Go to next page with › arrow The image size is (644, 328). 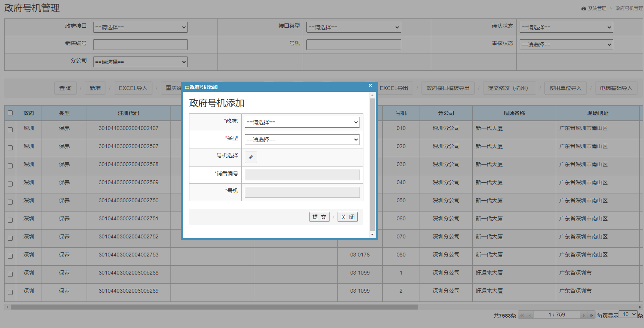tap(584, 315)
